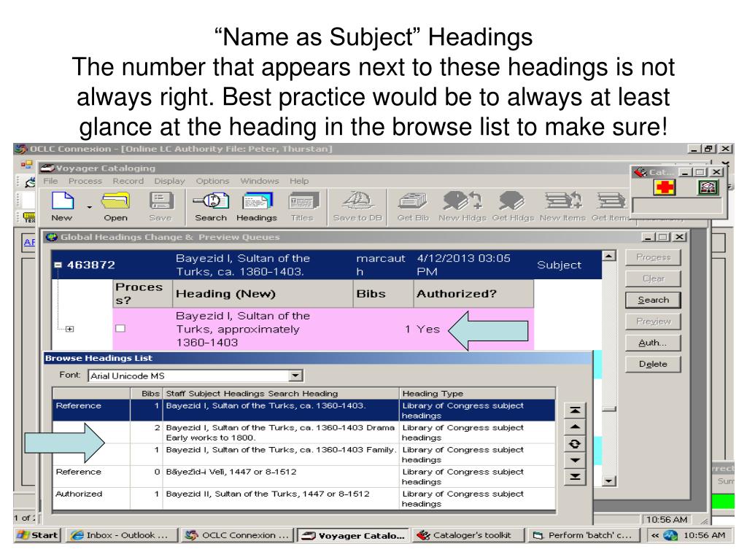The image size is (747, 560).
Task: Click the Delete button
Action: click(x=653, y=365)
